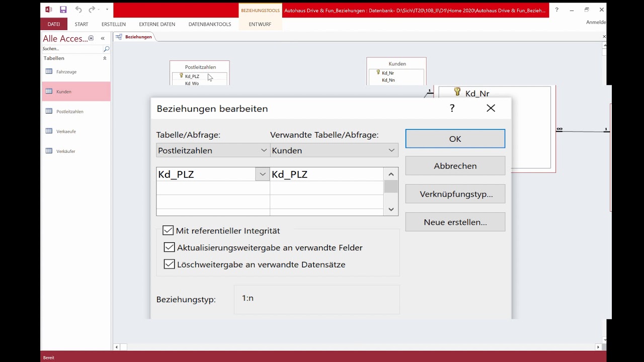Collapse the navigation pane with double chevron
This screenshot has height=362, width=644.
tap(103, 38)
